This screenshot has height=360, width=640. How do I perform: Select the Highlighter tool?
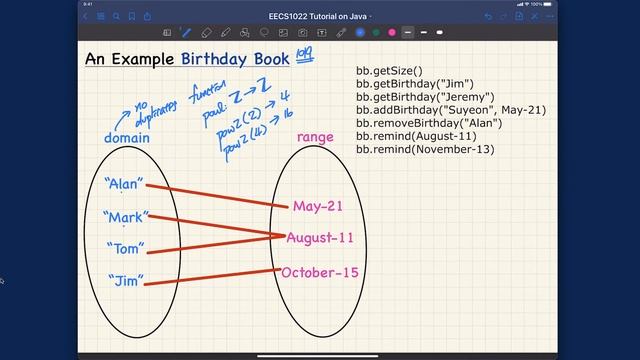[x=225, y=32]
